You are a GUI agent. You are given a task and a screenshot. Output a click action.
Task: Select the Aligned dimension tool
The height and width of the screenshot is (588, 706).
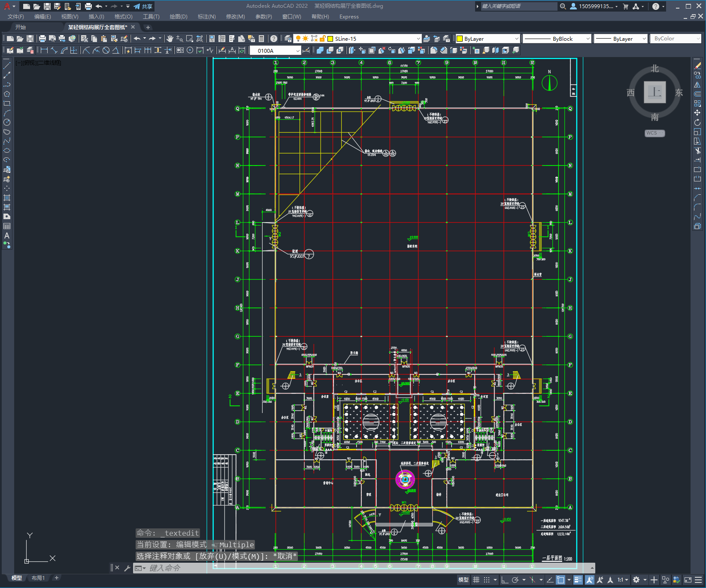pos(54,50)
